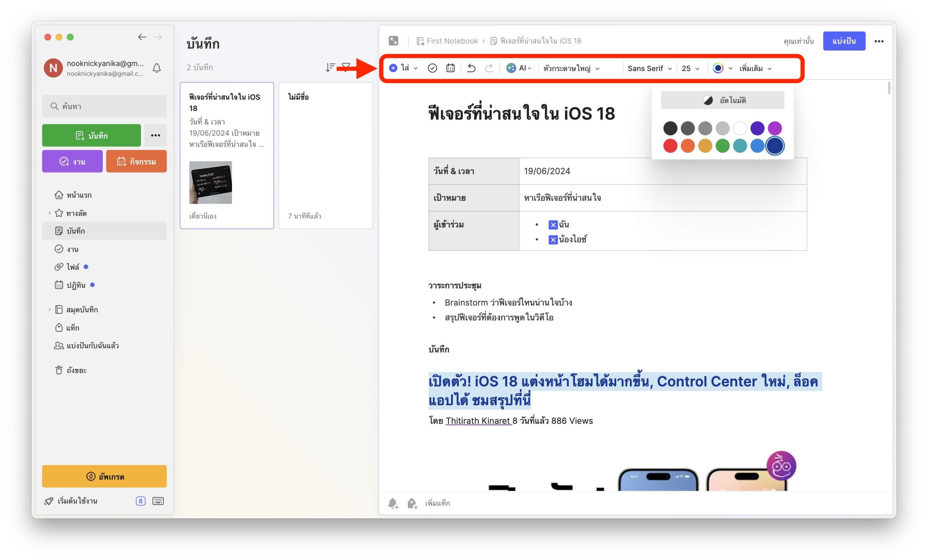Add a reminder with the bell-plus icon
The height and width of the screenshot is (560, 928).
[393, 503]
